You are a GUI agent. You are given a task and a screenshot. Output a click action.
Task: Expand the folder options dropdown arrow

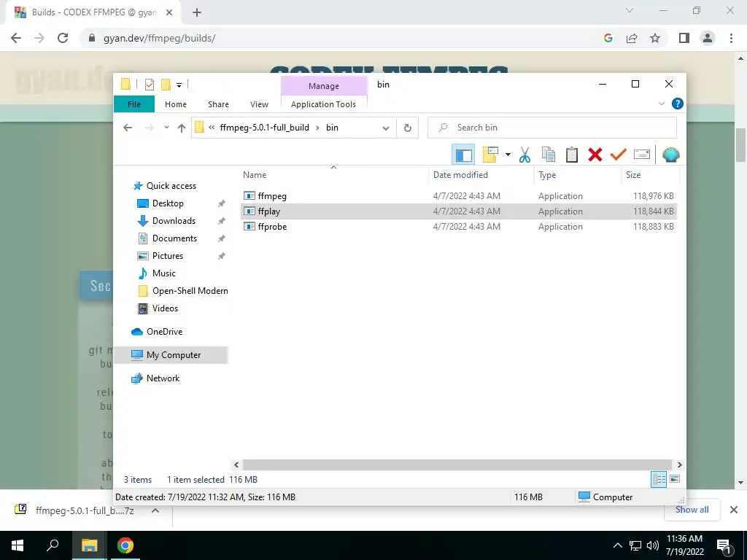coord(508,155)
